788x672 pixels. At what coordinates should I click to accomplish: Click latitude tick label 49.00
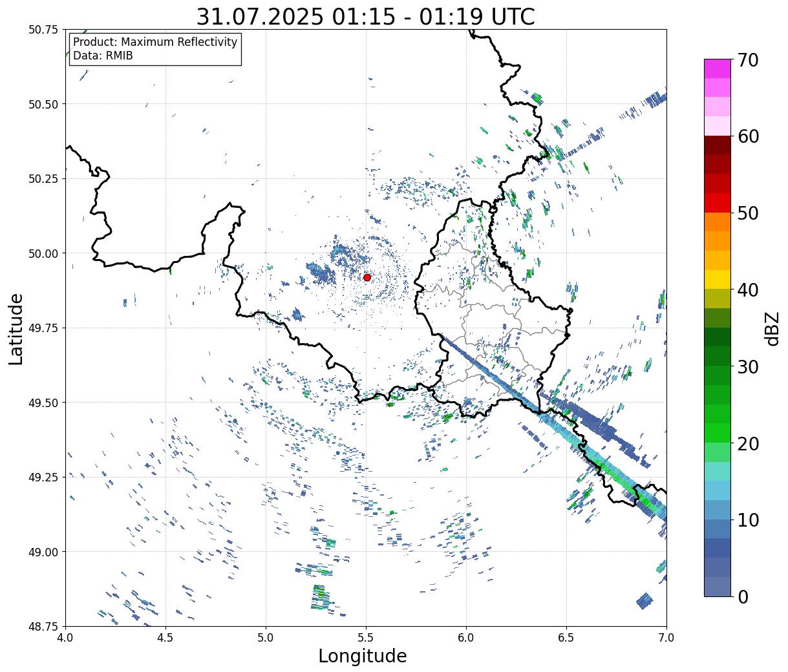[x=43, y=552]
